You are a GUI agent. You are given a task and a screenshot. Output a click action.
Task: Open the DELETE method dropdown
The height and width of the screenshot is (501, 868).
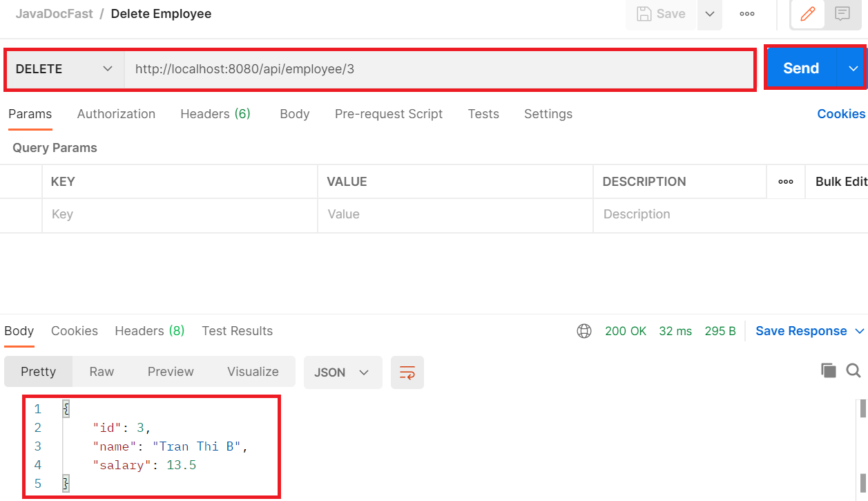(64, 69)
